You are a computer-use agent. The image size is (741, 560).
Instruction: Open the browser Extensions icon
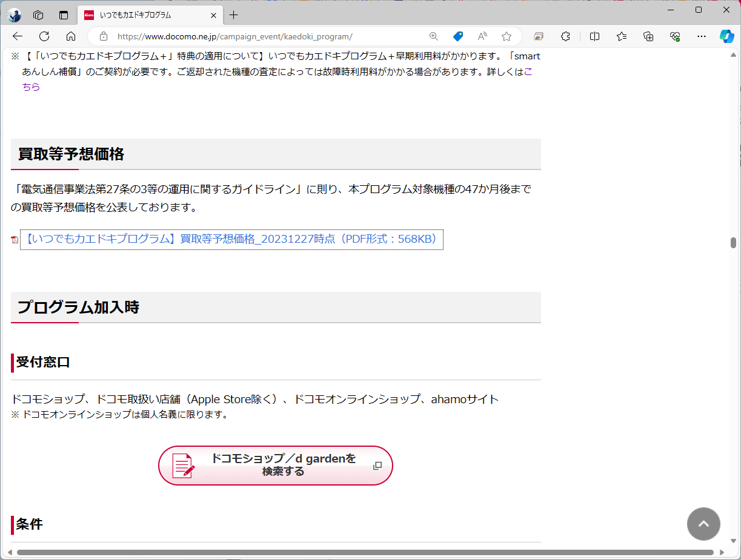click(565, 36)
